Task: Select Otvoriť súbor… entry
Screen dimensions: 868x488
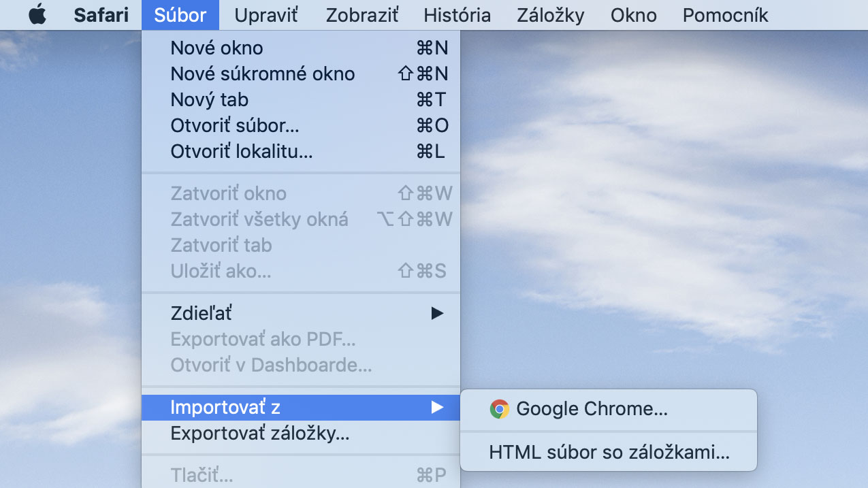Action: click(301, 125)
